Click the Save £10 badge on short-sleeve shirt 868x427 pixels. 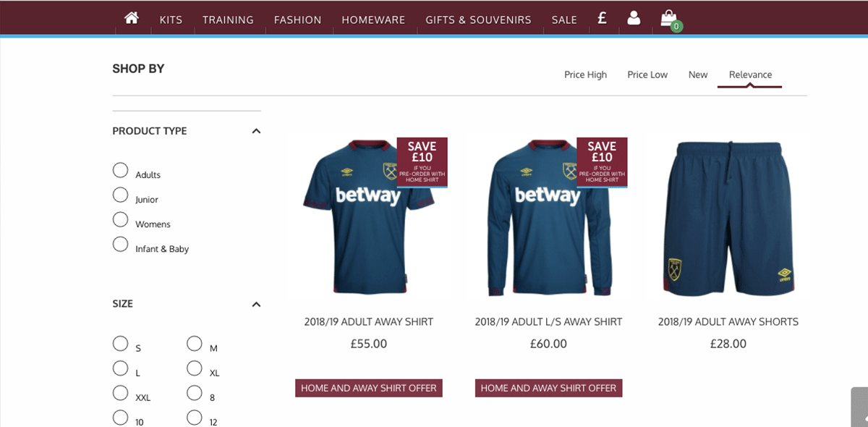[x=422, y=161]
